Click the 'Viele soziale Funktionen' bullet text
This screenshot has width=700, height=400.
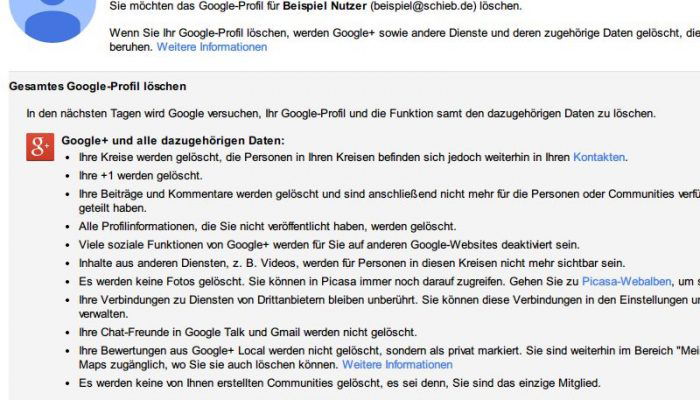tap(329, 245)
